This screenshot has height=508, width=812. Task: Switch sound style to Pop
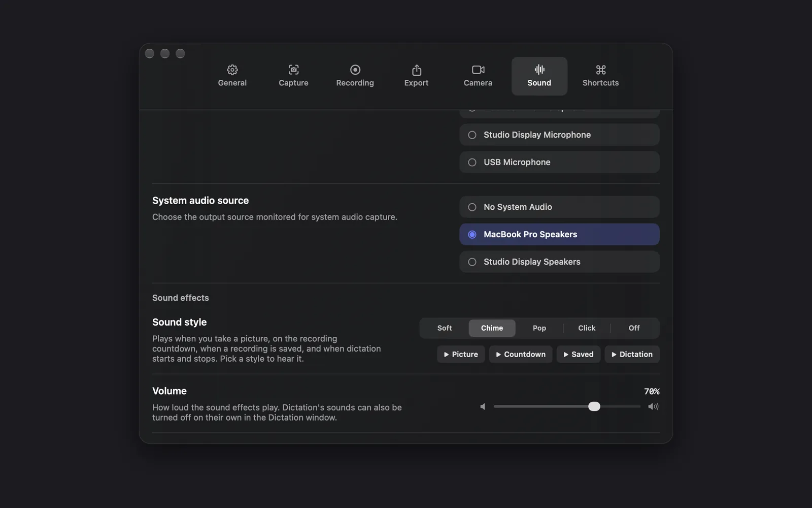539,328
